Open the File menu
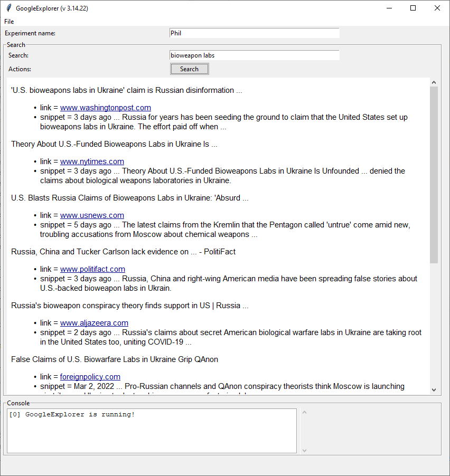The width and height of the screenshot is (450, 476). 9,22
